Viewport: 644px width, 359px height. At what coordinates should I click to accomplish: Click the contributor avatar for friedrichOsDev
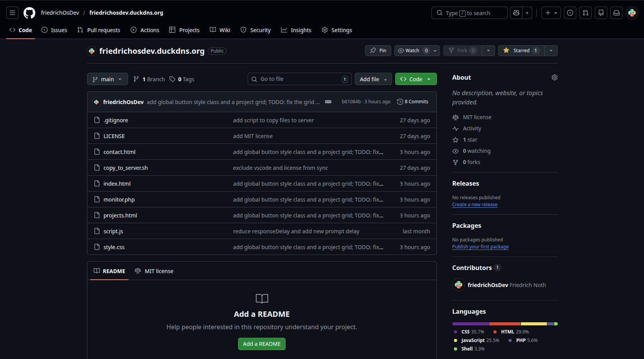tap(459, 285)
